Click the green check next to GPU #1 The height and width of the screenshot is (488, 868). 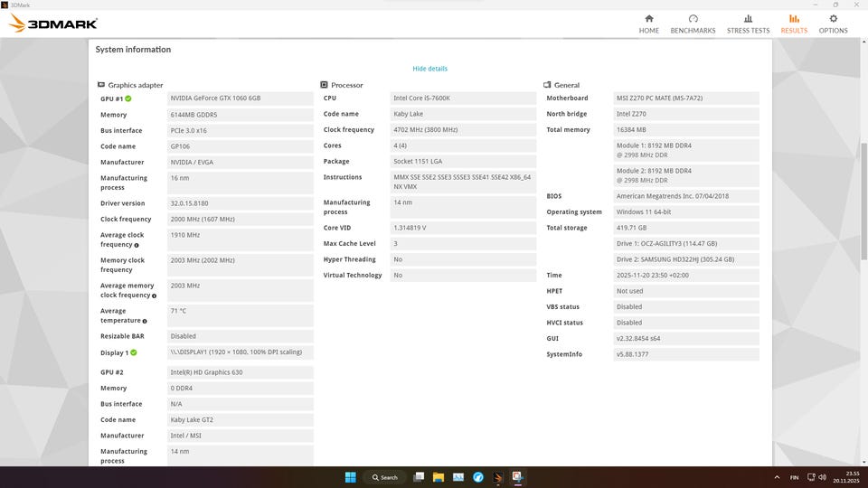pyautogui.click(x=128, y=99)
